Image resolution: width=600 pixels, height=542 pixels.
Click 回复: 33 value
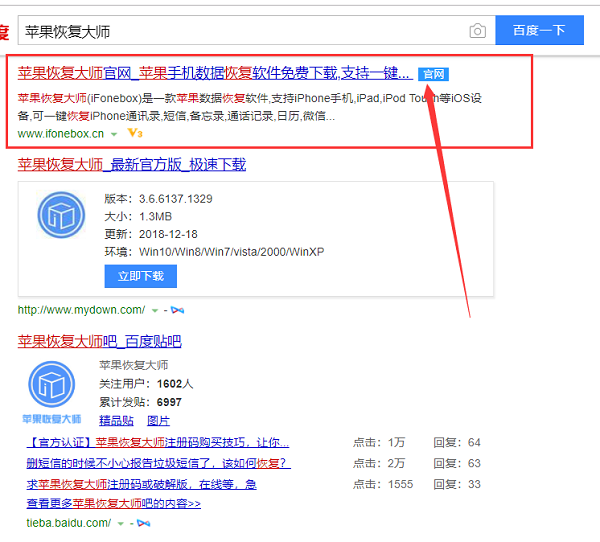point(457,484)
